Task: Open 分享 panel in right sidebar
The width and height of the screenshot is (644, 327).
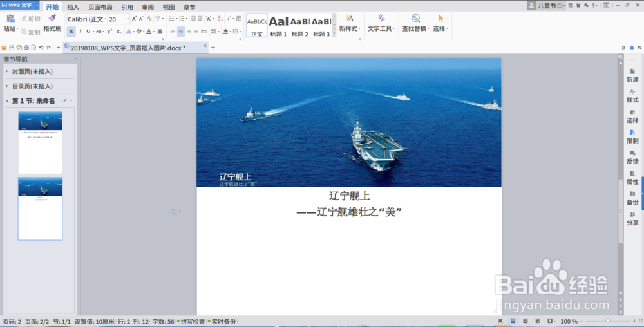Action: click(632, 219)
